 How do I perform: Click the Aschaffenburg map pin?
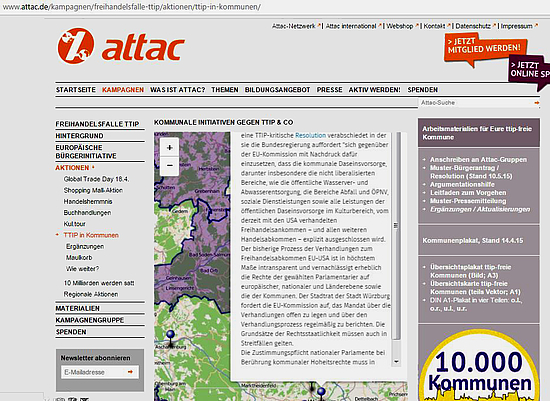[x=170, y=337]
